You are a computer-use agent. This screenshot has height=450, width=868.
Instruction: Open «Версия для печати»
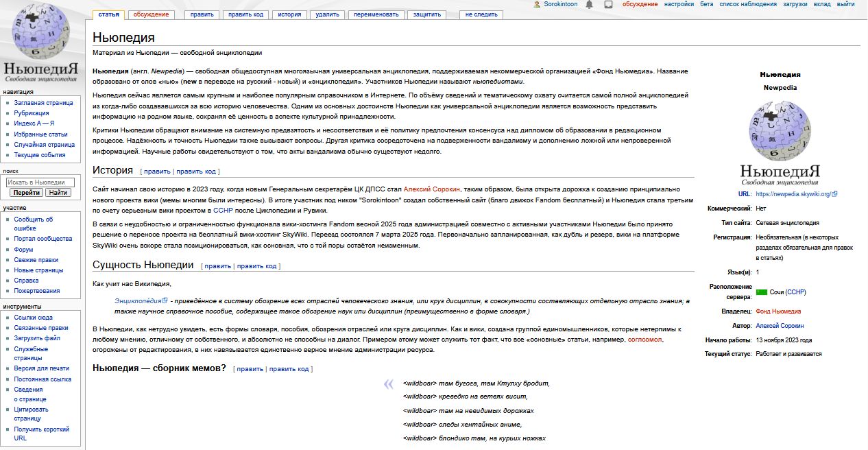[41, 368]
